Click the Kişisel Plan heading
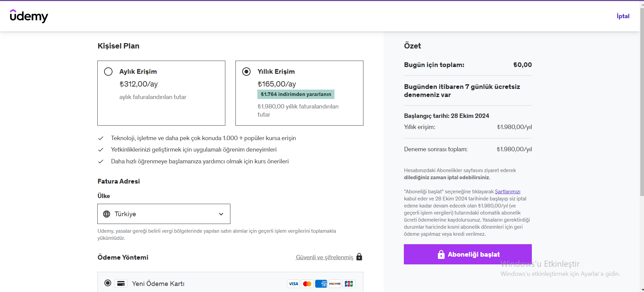644x292 pixels. click(x=119, y=46)
